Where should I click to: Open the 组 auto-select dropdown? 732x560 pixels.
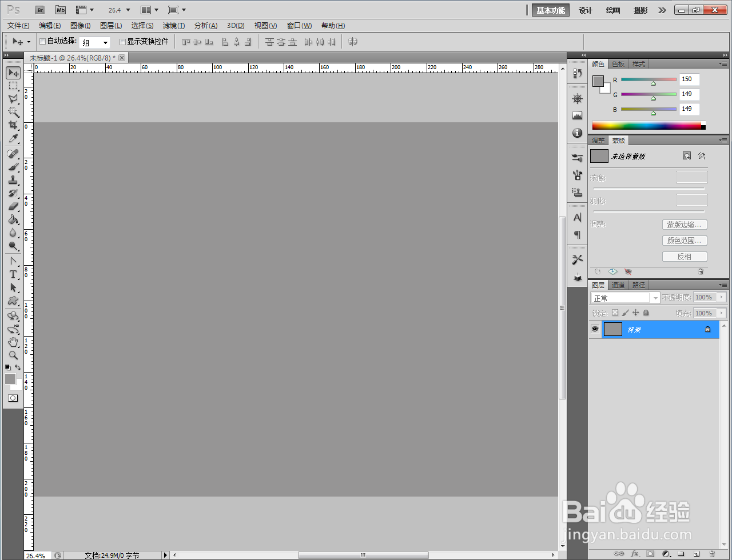(x=94, y=42)
